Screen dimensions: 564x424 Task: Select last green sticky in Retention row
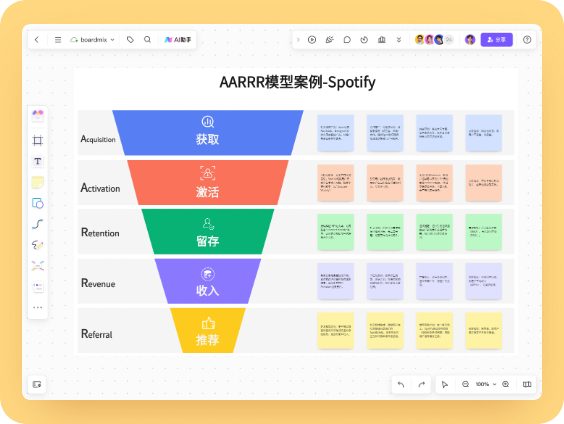484,232
